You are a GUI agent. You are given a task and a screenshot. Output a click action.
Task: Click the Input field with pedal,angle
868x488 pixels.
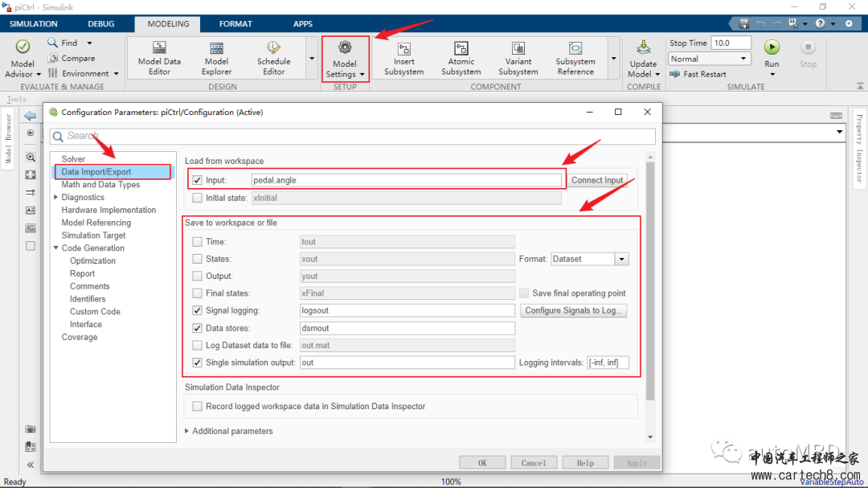(x=407, y=180)
